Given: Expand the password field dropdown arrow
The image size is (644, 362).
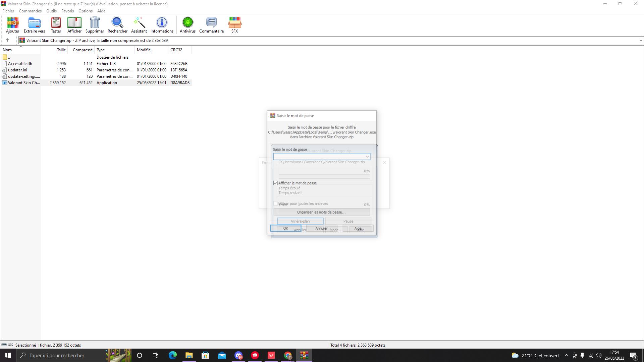Looking at the screenshot, I should click(x=367, y=157).
